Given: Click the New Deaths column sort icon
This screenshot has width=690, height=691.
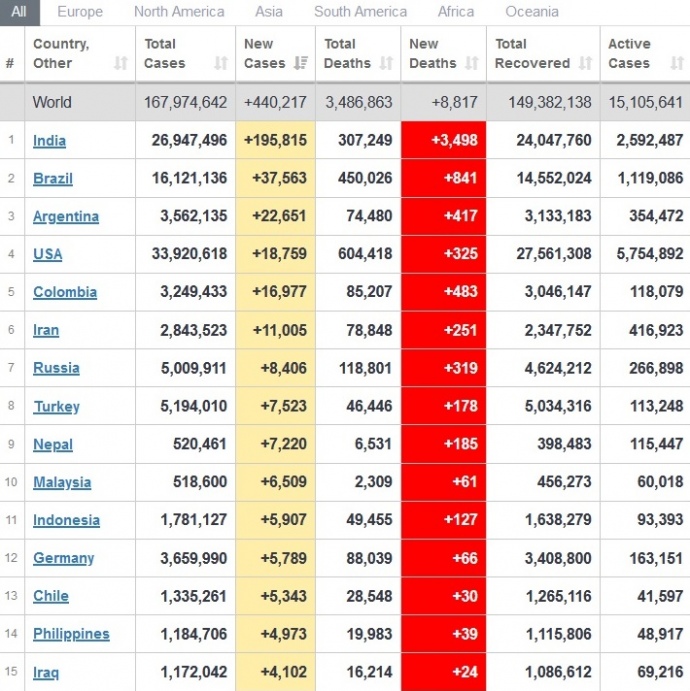Looking at the screenshot, I should 471,63.
